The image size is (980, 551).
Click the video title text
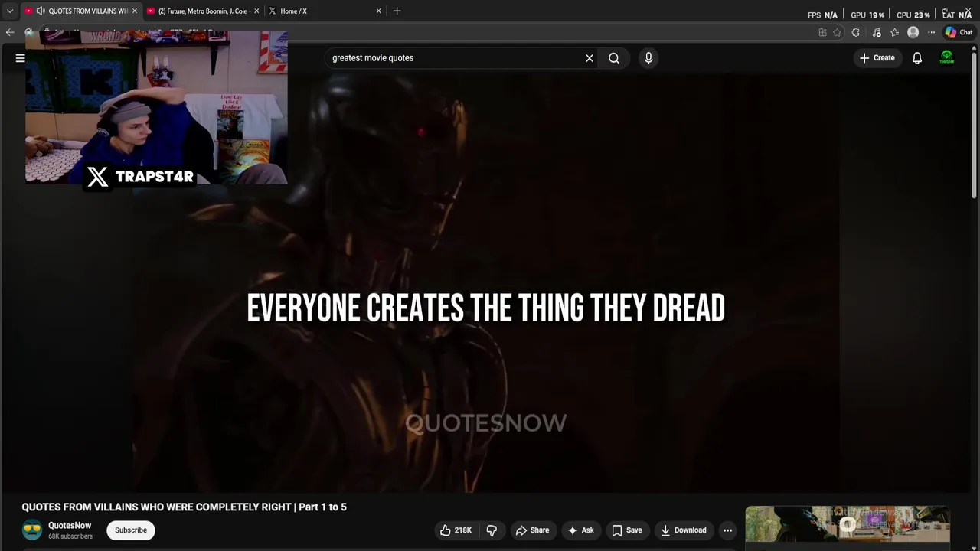pos(185,507)
